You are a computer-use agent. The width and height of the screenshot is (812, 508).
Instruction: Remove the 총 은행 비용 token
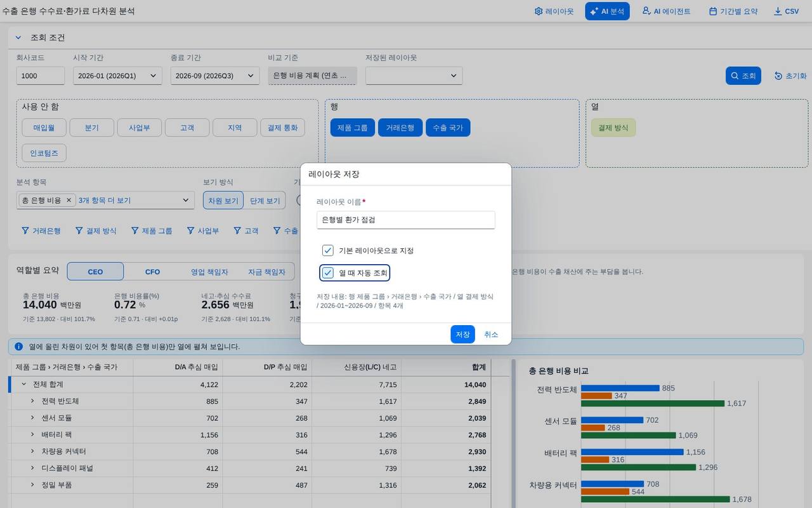click(x=69, y=200)
